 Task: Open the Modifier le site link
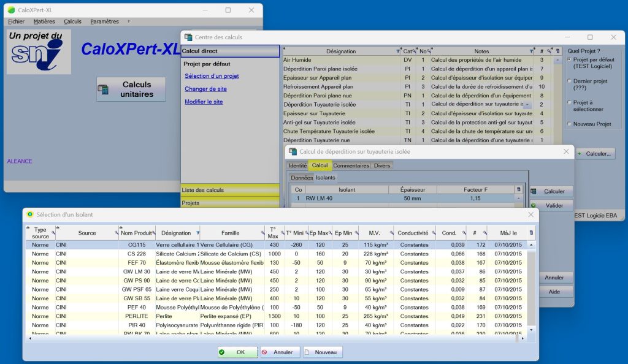pyautogui.click(x=204, y=102)
